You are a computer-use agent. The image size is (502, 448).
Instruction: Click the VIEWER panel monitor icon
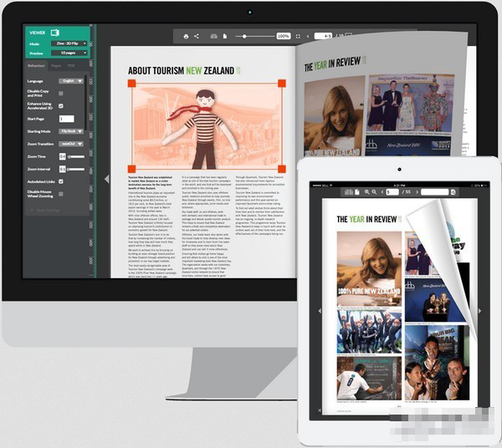tap(55, 33)
